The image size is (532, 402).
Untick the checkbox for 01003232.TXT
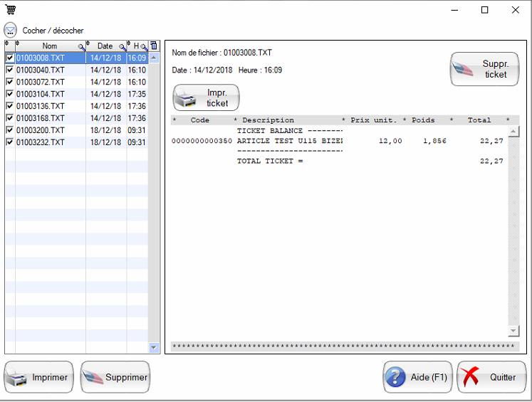pos(9,142)
